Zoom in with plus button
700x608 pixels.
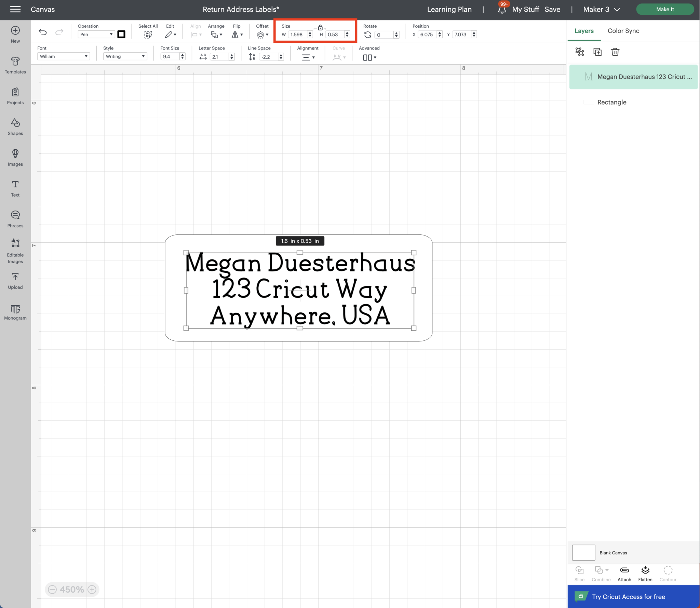tap(92, 589)
